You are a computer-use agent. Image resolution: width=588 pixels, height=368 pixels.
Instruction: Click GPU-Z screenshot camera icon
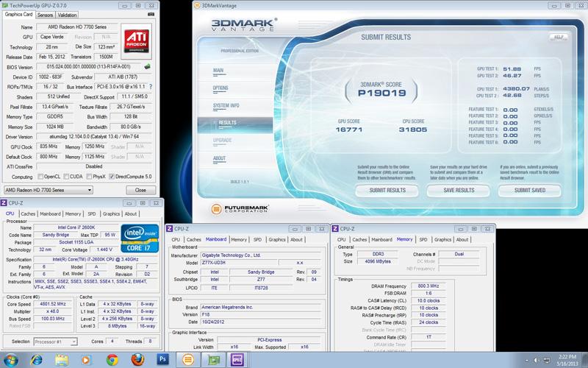151,14
